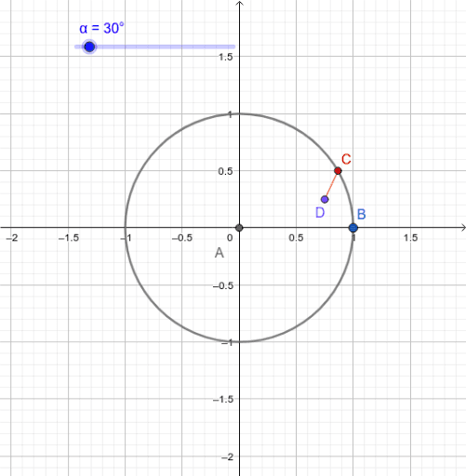The width and height of the screenshot is (466, 476).
Task: Click the 1.5 label on the y-axis
Action: [x=225, y=57]
